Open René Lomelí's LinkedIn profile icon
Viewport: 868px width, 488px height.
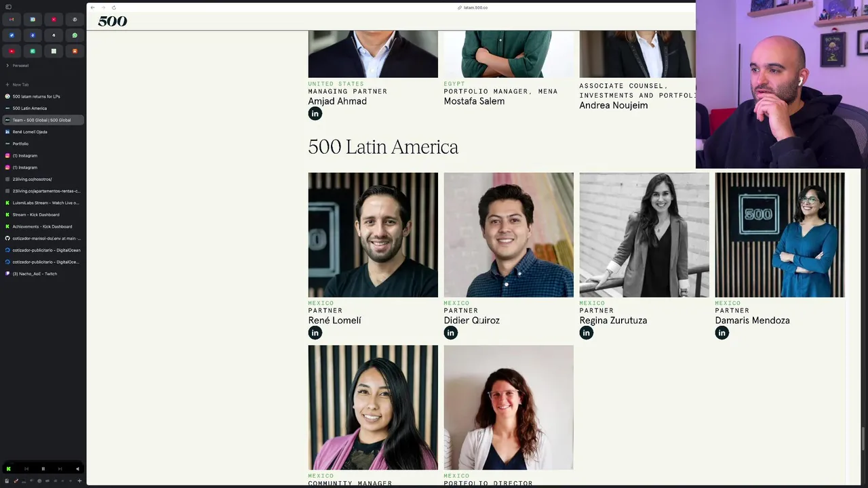point(315,333)
